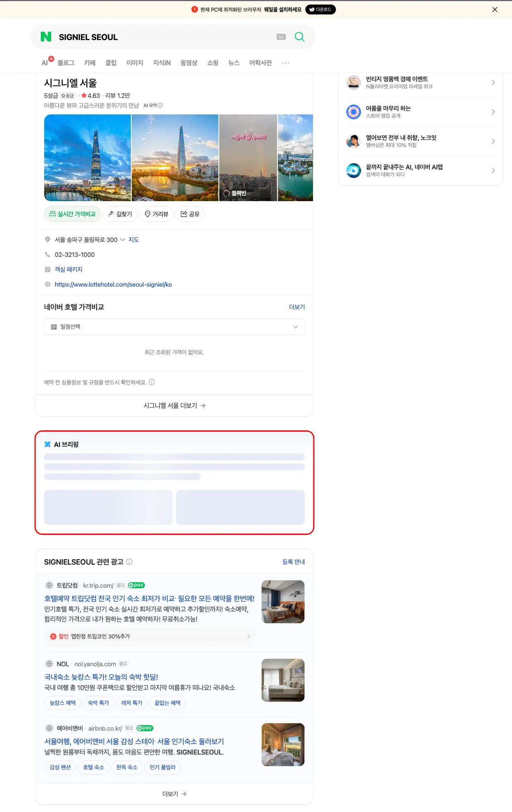Switch to the 지식iN tab
The width and height of the screenshot is (512, 812).
click(162, 63)
